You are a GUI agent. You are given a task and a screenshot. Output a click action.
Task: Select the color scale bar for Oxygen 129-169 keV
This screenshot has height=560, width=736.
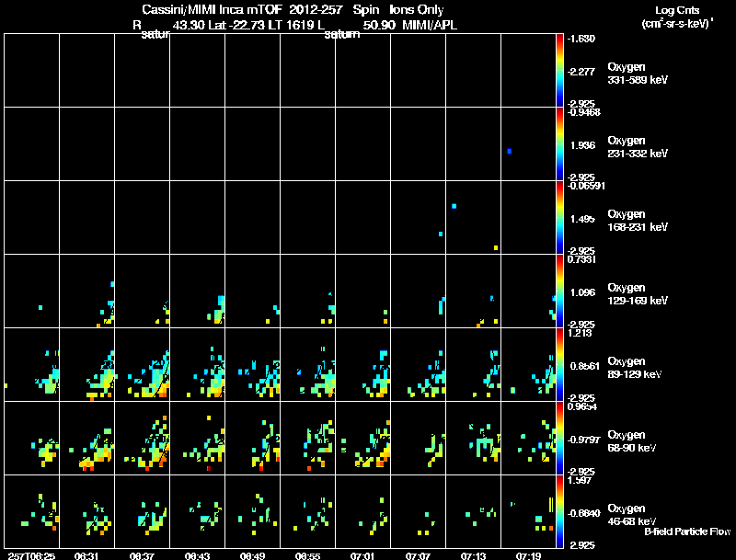point(559,291)
